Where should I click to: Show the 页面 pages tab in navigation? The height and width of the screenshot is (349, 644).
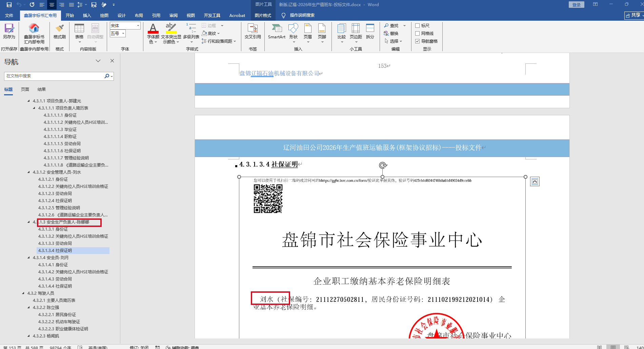coord(25,90)
